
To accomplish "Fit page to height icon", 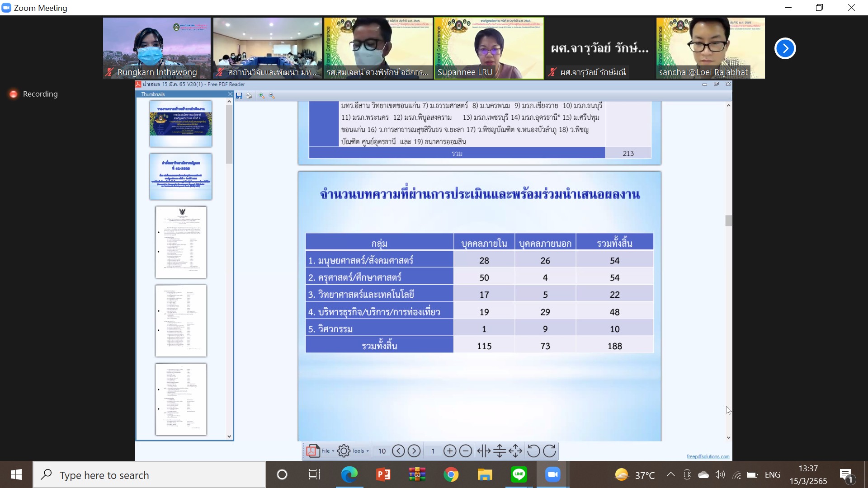I will [x=500, y=451].
